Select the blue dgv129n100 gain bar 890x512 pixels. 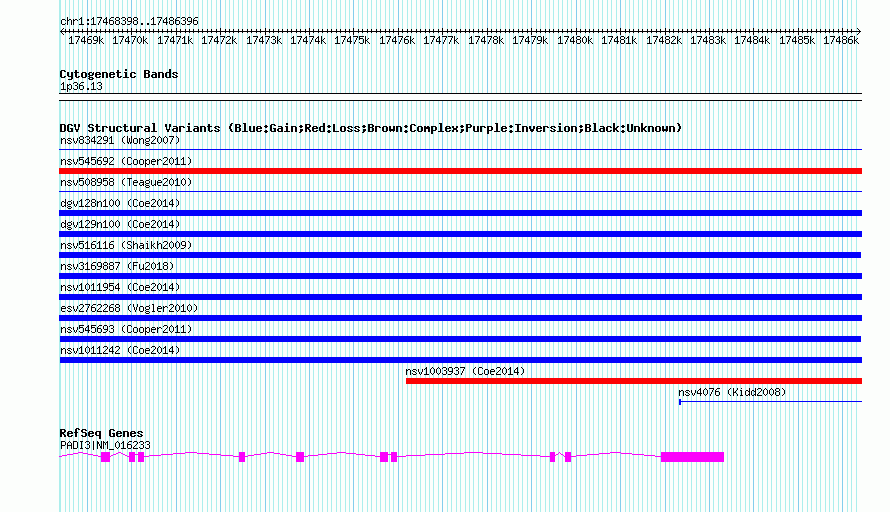460,234
